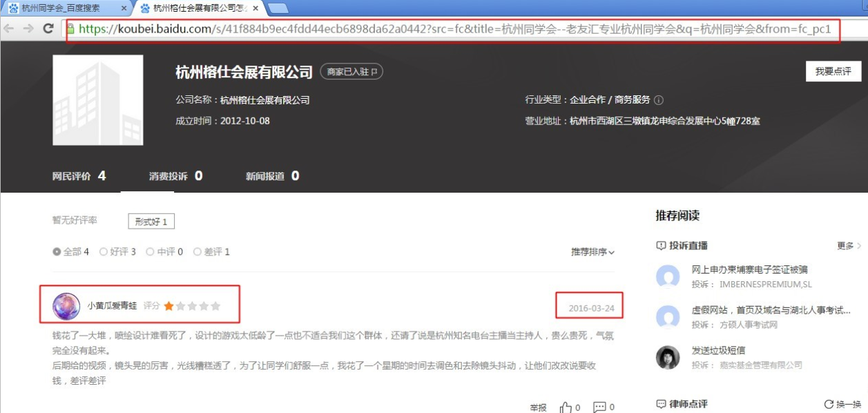868x413 pixels.
Task: Click the thumbs-up like icon
Action: coord(566,407)
